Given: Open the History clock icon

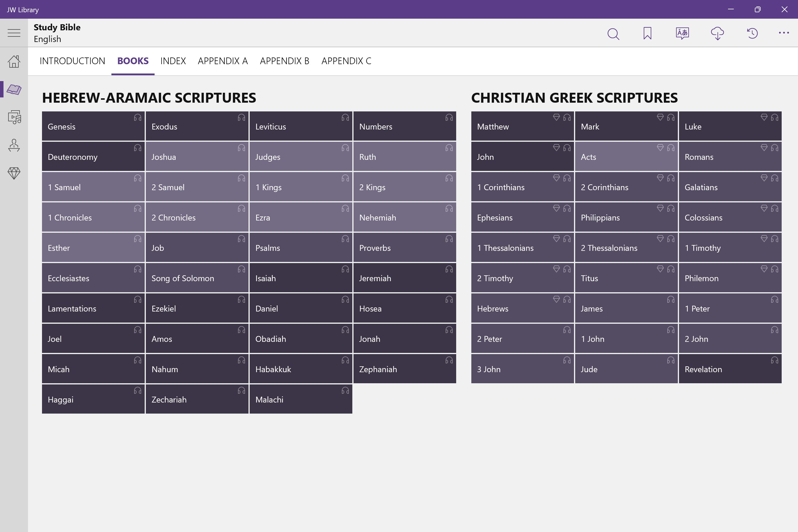Looking at the screenshot, I should 752,33.
